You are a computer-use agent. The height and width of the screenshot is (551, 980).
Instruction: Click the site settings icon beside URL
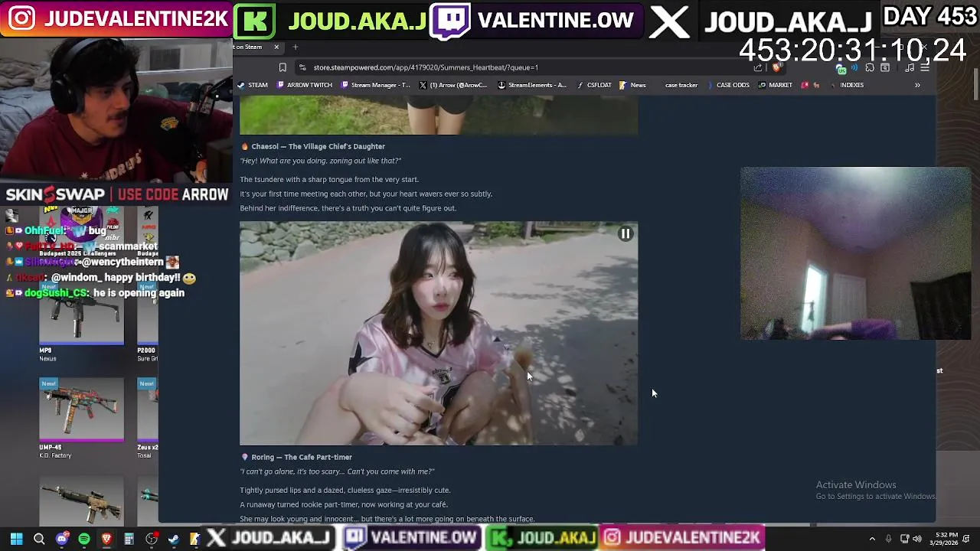click(x=302, y=67)
